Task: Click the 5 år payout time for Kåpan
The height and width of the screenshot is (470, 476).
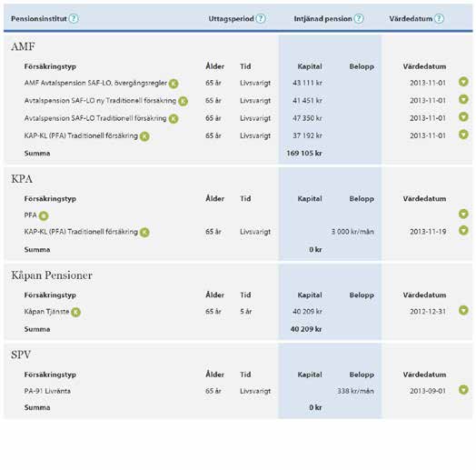Action: tap(245, 312)
